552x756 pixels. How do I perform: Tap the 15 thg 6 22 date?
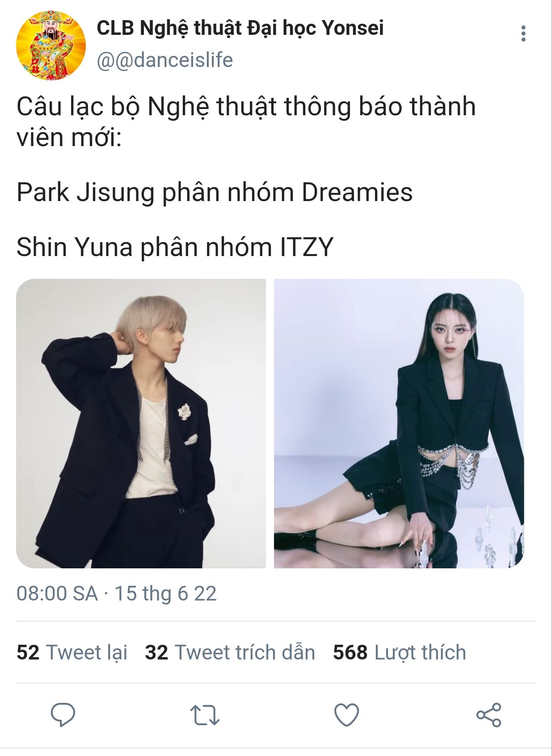(165, 594)
